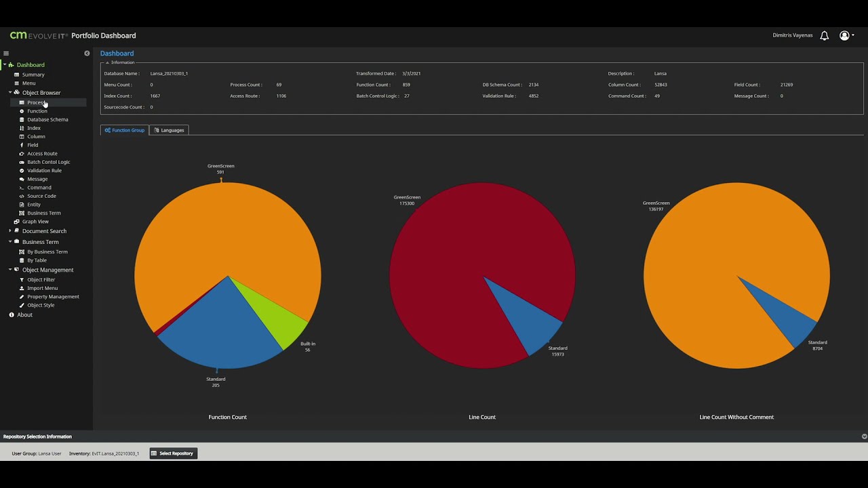Click the Inventory EvIT.Lansa_20210303_1 text
This screenshot has width=868, height=488.
104,453
